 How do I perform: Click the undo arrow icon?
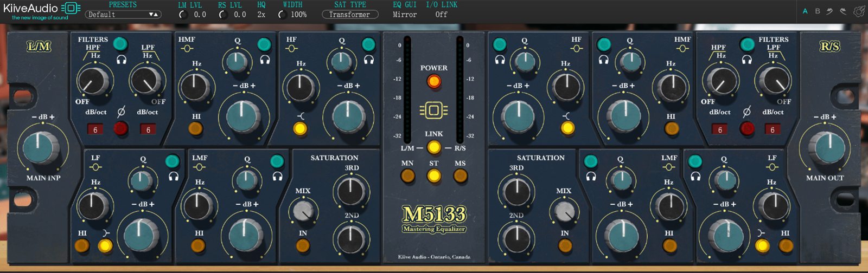pyautogui.click(x=829, y=11)
